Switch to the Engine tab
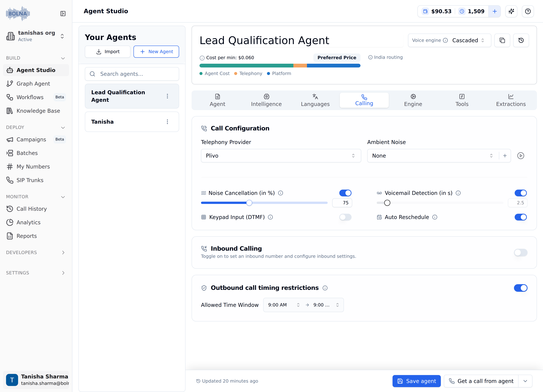This screenshot has height=392, width=543. [x=413, y=100]
